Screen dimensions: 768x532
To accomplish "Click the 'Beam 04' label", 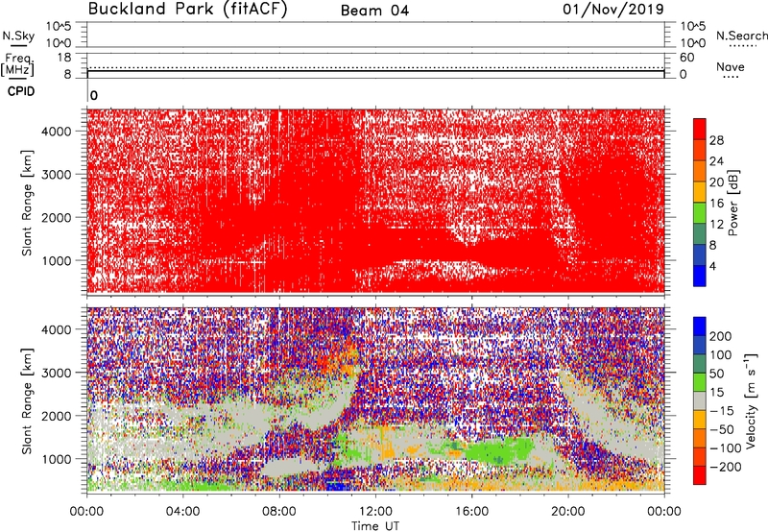I will coord(374,11).
